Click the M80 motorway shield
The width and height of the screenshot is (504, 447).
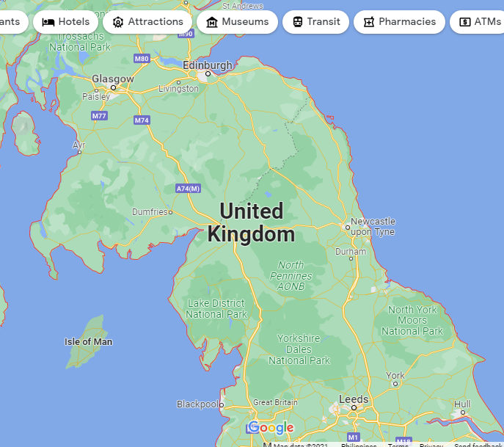pyautogui.click(x=142, y=59)
